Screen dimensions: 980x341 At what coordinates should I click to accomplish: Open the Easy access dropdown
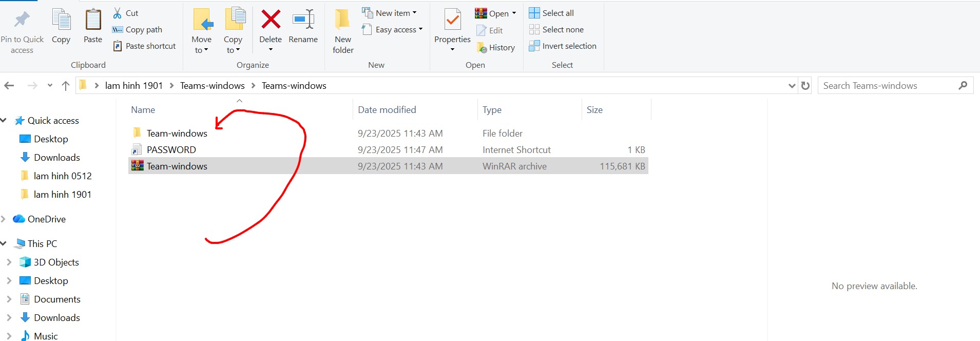[420, 30]
